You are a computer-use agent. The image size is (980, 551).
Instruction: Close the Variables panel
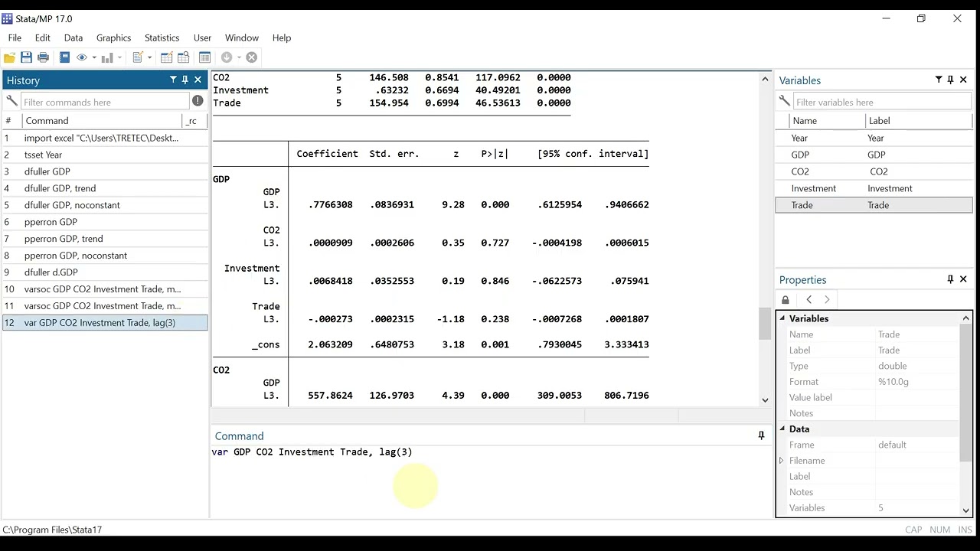pos(963,80)
